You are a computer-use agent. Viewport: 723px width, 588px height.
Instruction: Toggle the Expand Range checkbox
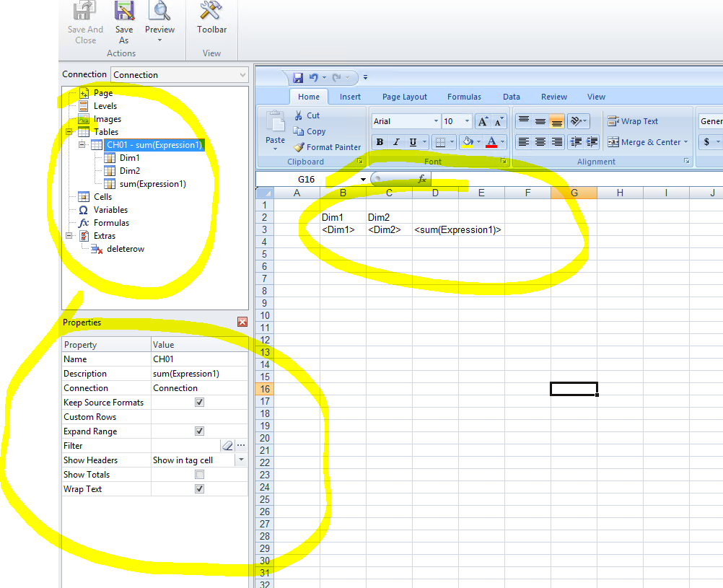[200, 431]
